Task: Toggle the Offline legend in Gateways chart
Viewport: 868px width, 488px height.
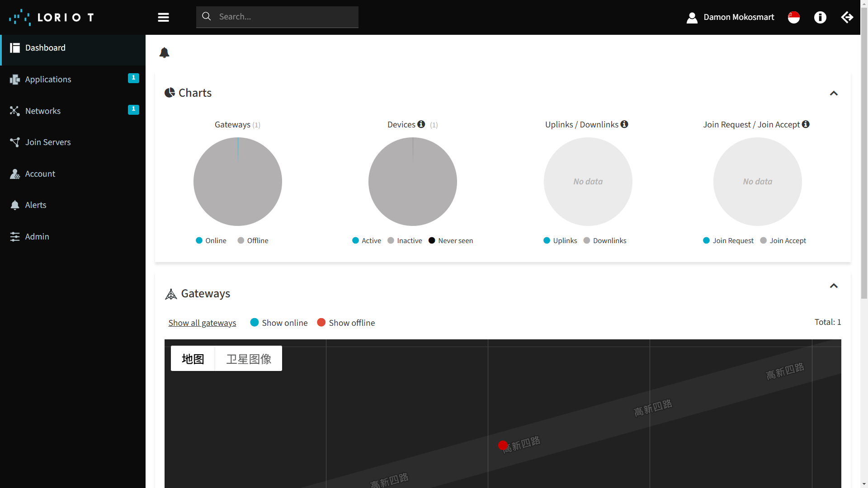Action: (x=253, y=240)
